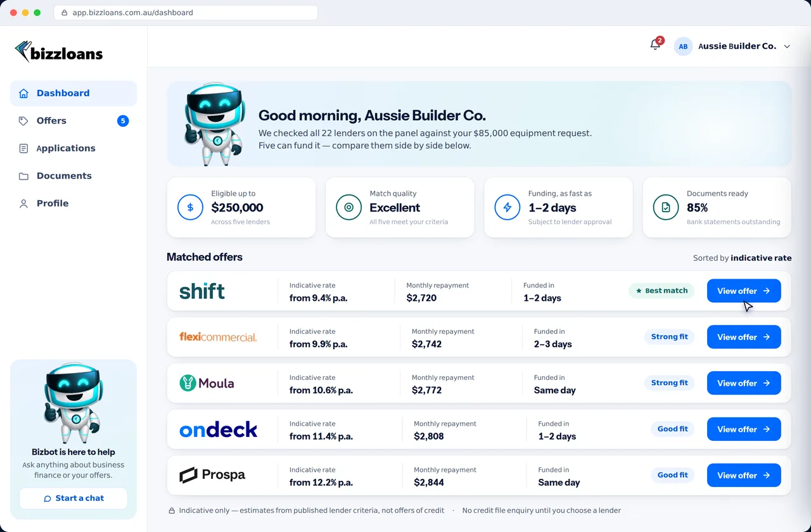Click the 'from 12.2% p.a.' rate
This screenshot has height=532, width=811.
pos(321,483)
